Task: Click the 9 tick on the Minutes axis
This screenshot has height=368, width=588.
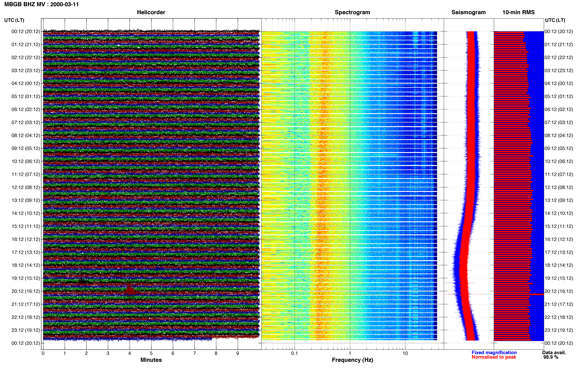Action: coord(238,353)
